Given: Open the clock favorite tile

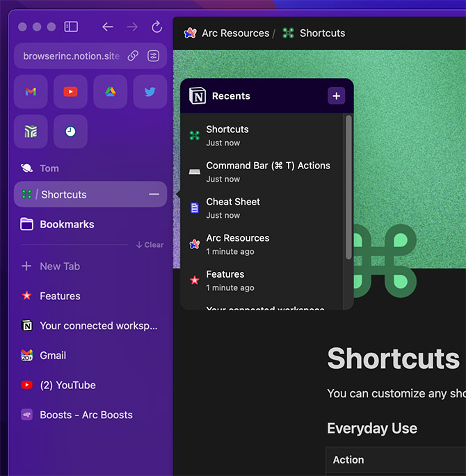Looking at the screenshot, I should coord(70,132).
